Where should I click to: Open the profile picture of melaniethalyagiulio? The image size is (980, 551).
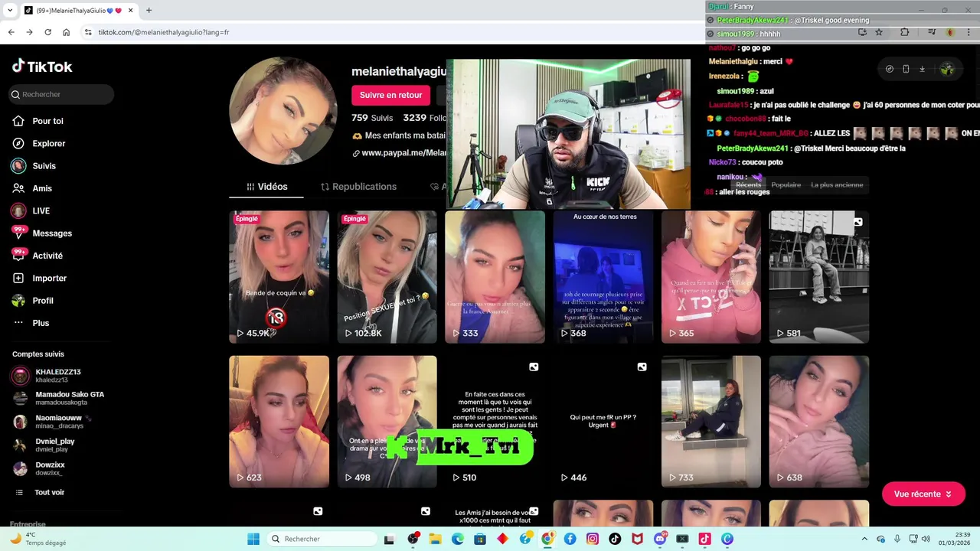point(283,111)
